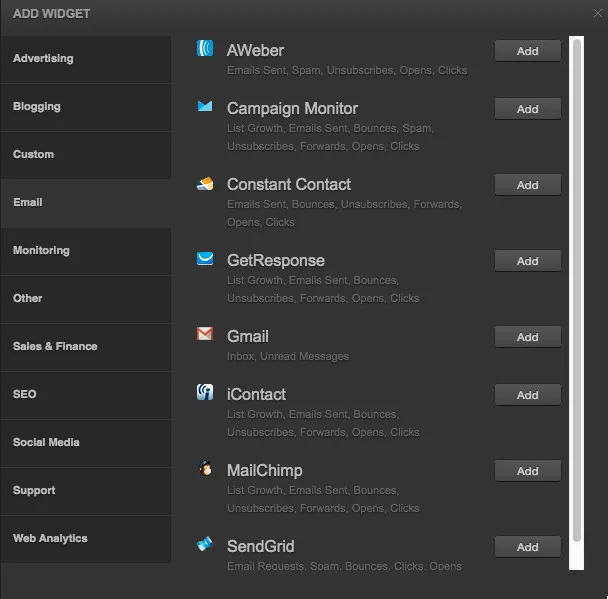Click the MailChimp monkey icon

click(205, 468)
